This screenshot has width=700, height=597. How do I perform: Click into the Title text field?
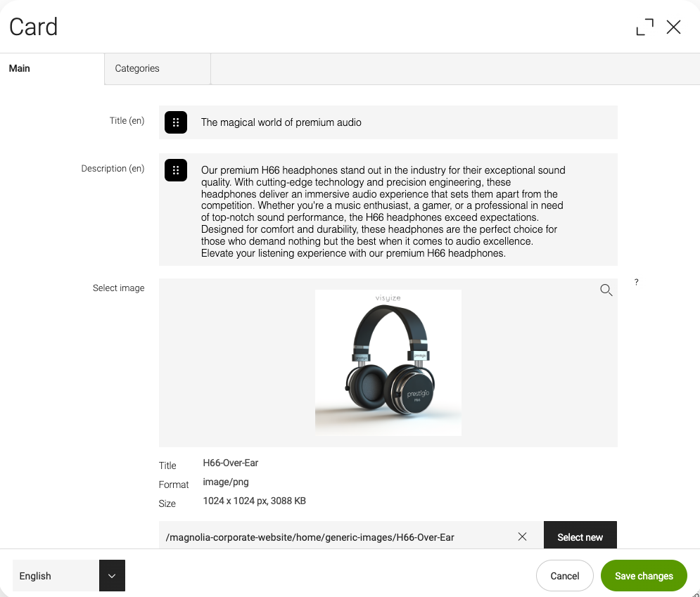click(401, 122)
